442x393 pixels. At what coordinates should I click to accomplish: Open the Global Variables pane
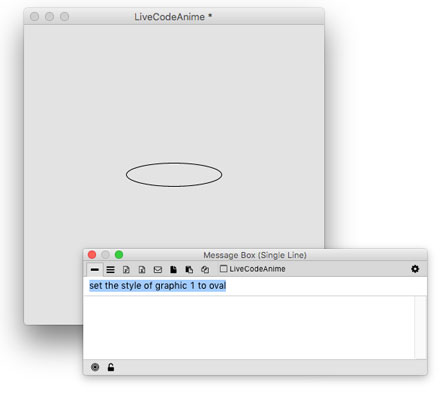point(142,269)
